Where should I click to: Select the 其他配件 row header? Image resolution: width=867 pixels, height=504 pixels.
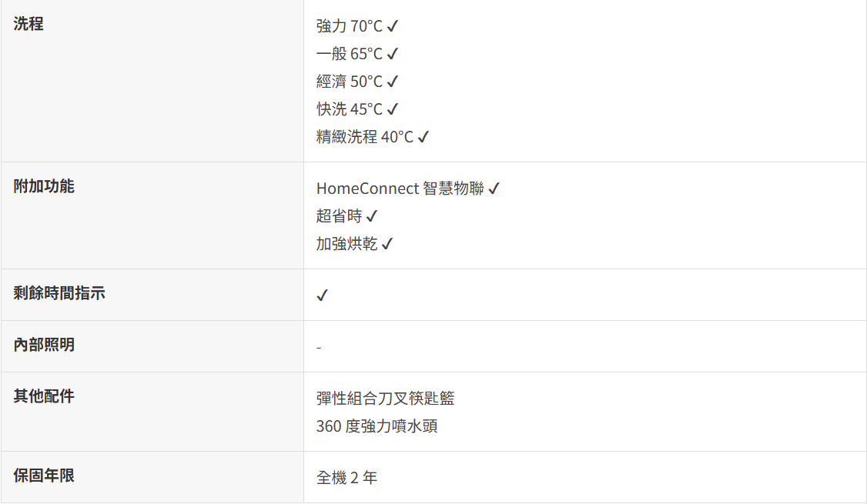44,396
